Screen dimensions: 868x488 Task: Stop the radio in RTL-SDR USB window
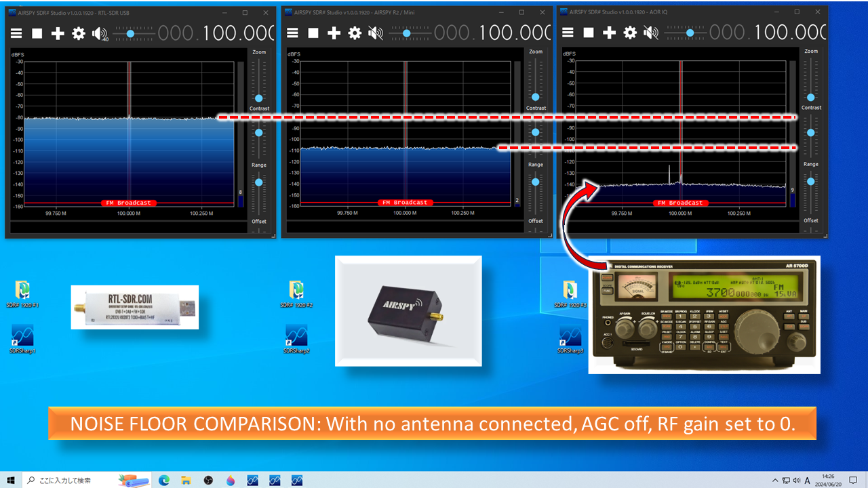[x=37, y=33]
